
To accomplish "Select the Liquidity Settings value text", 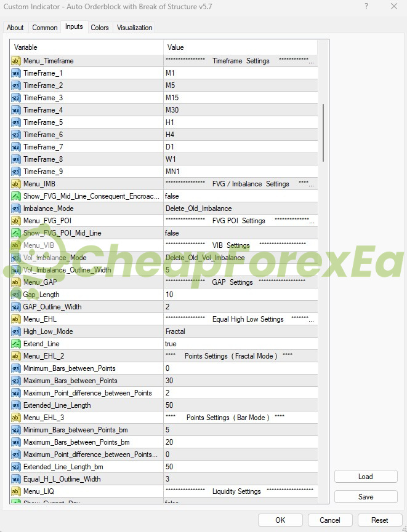I will click(x=236, y=491).
